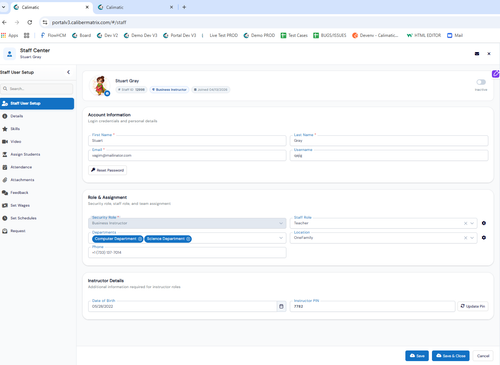The width and height of the screenshot is (500, 365).
Task: Click the Joined date badge
Action: [x=211, y=90]
